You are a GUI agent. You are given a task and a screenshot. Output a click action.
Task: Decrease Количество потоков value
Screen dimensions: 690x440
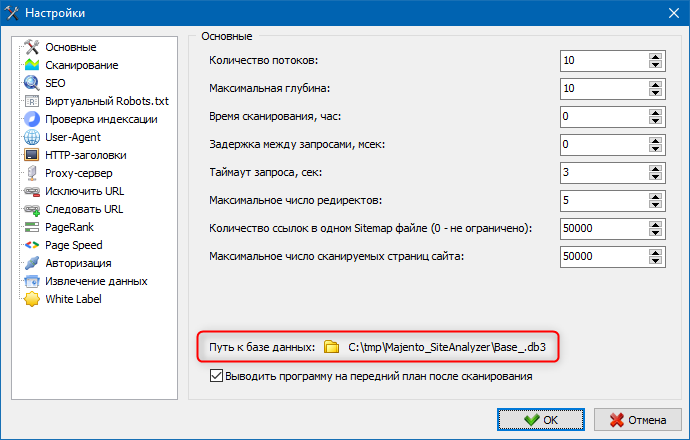tap(655, 65)
